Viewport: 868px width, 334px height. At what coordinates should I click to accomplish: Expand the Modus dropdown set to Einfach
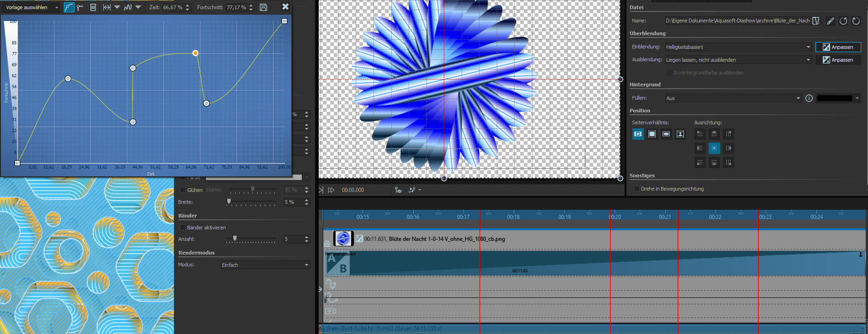click(265, 265)
